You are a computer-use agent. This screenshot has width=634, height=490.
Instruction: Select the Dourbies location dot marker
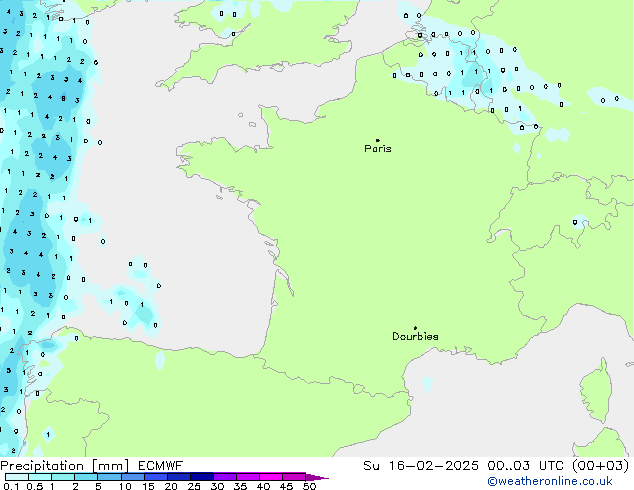[x=415, y=328]
